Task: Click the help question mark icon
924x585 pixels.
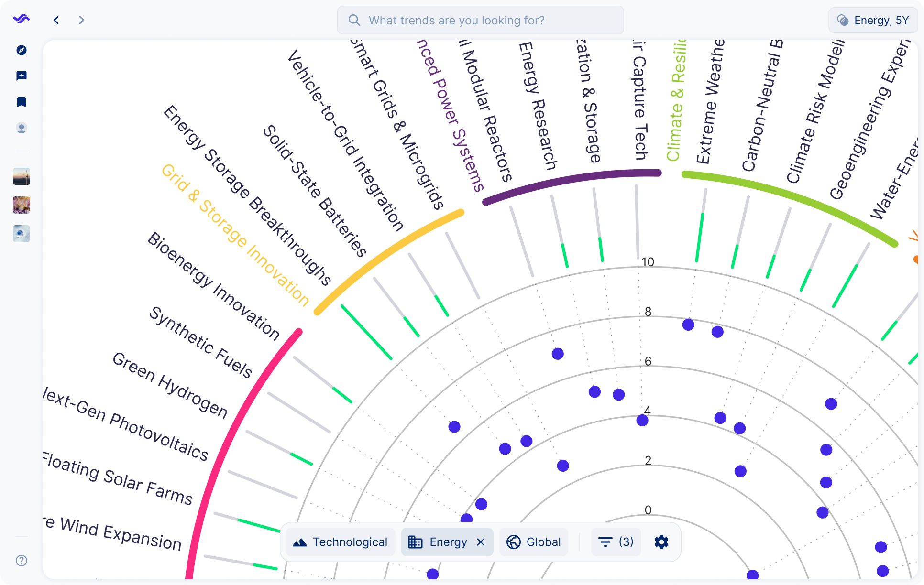Action: click(x=22, y=561)
